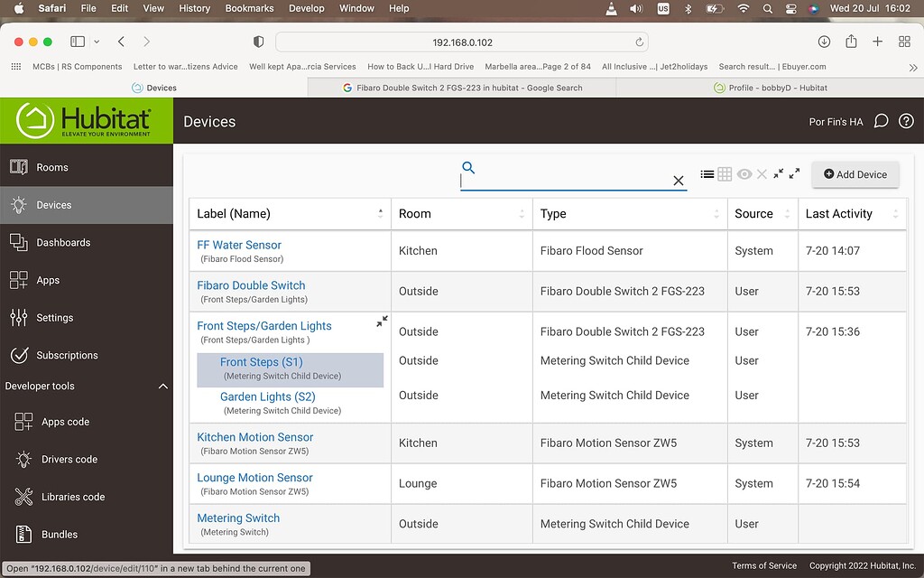This screenshot has height=578, width=924.
Task: Click the chat support icon in header
Action: click(x=881, y=122)
